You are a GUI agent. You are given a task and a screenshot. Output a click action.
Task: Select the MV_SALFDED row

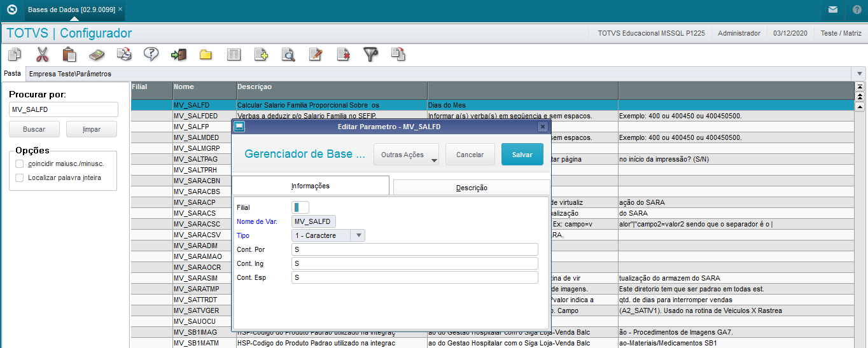click(492, 116)
